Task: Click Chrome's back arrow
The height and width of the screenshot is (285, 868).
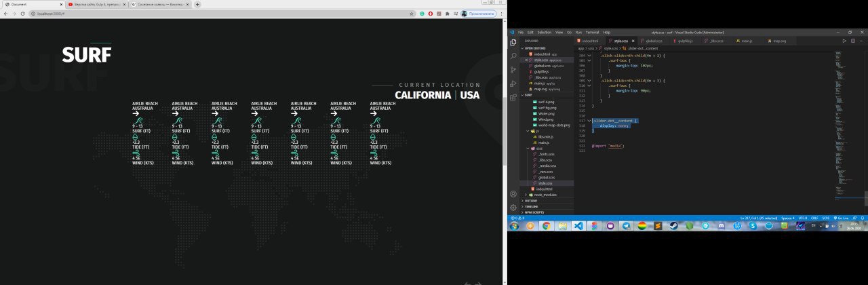Action: tap(5, 14)
